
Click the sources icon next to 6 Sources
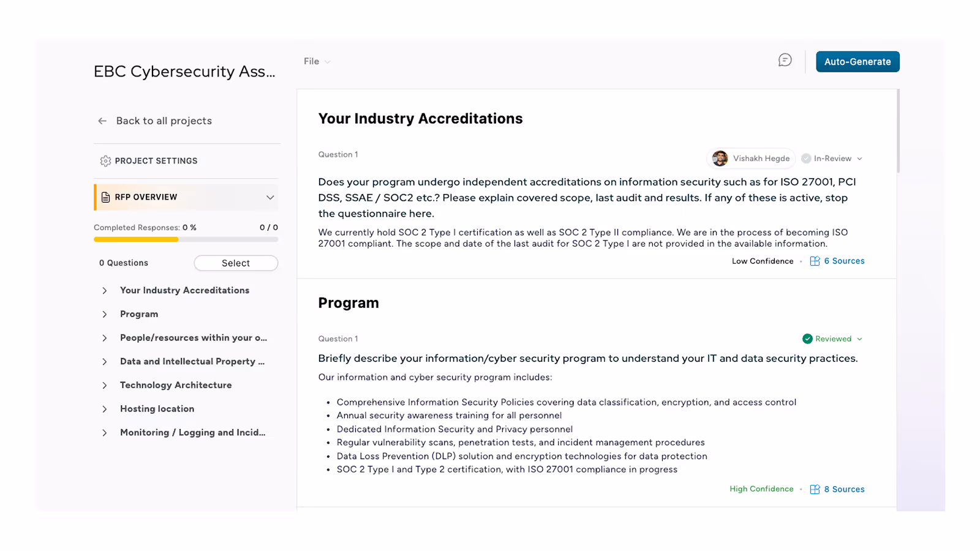[x=815, y=261]
